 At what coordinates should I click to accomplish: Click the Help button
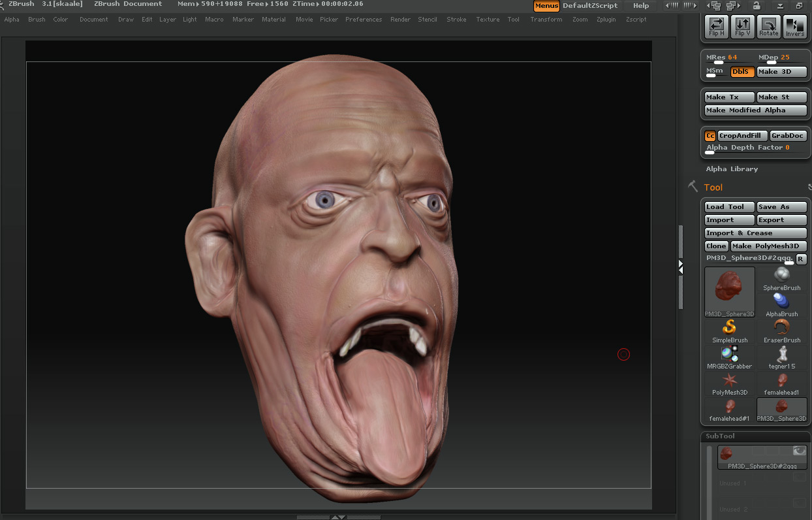641,6
